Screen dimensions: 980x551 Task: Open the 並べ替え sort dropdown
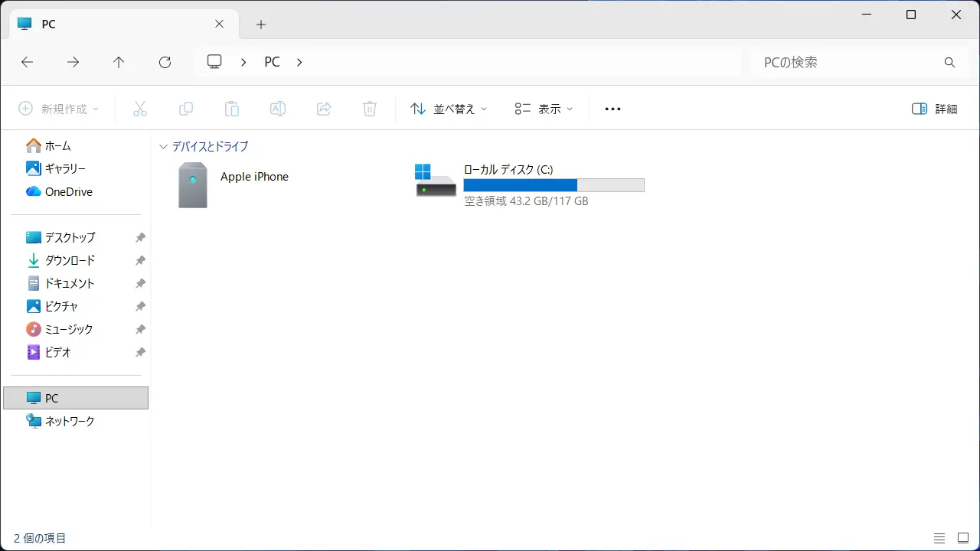coord(449,109)
